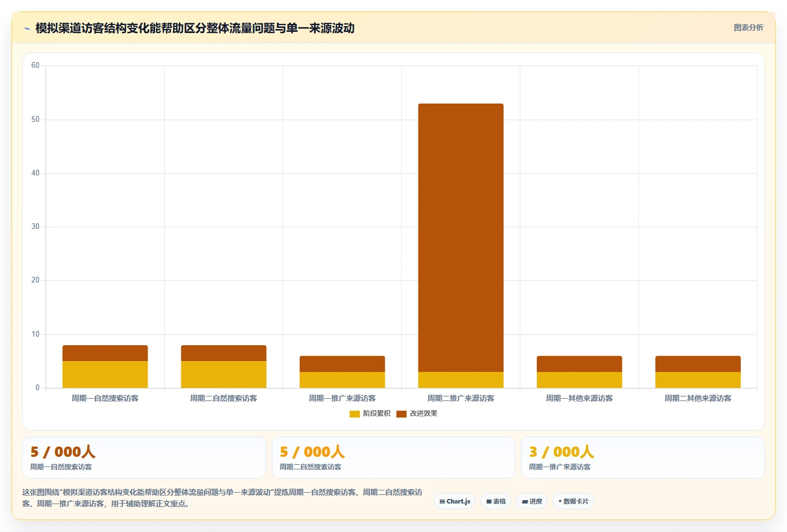This screenshot has height=532, width=787.
Task: Click the x-axis label 周期一其他来源访客
Action: click(580, 398)
